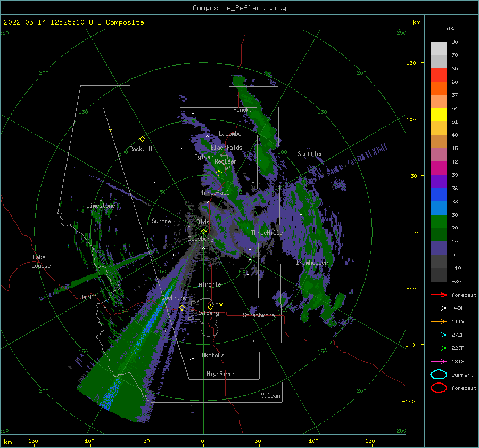This screenshot has height=448, width=479.
Task: Click the ThreeHills label
Action: (x=267, y=233)
